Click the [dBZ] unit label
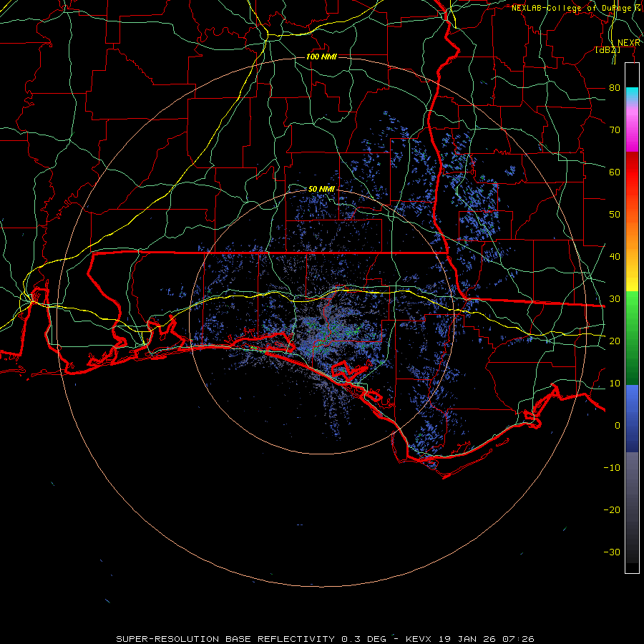Image resolution: width=644 pixels, height=644 pixels. (608, 50)
